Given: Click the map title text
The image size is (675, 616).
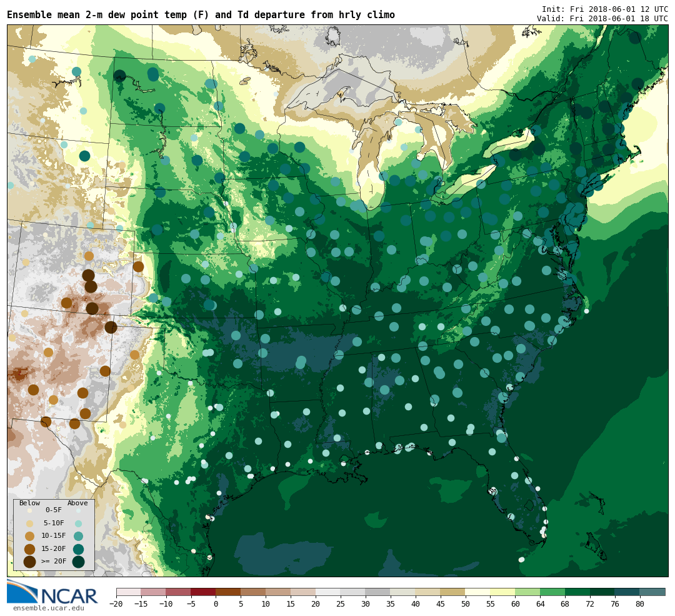Looking at the screenshot, I should (x=201, y=15).
